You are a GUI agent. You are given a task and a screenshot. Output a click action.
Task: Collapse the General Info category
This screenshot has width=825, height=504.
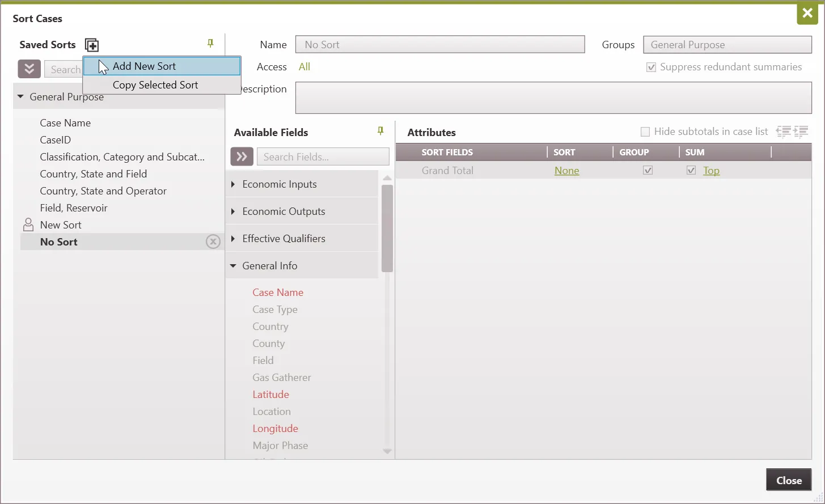pyautogui.click(x=233, y=266)
